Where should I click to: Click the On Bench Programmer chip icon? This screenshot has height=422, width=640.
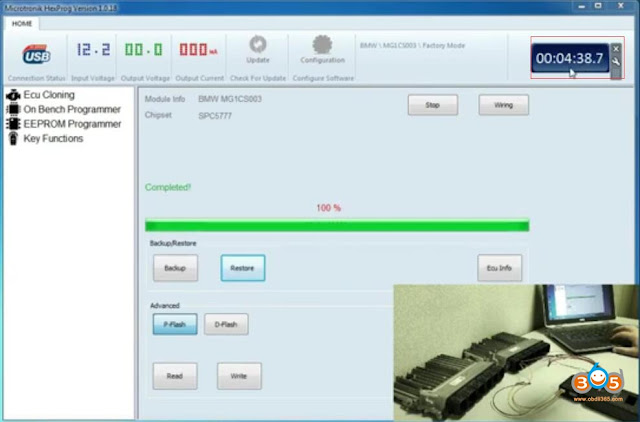pos(13,109)
